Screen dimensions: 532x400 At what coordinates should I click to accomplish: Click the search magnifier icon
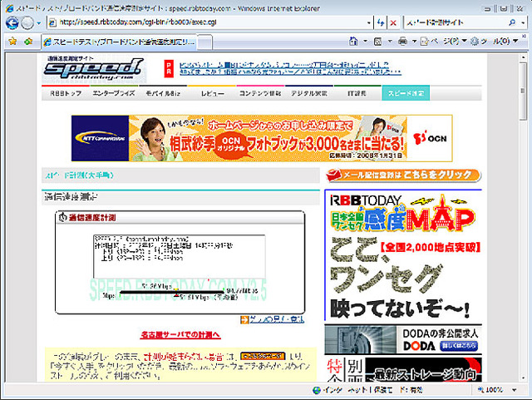(x=512, y=22)
